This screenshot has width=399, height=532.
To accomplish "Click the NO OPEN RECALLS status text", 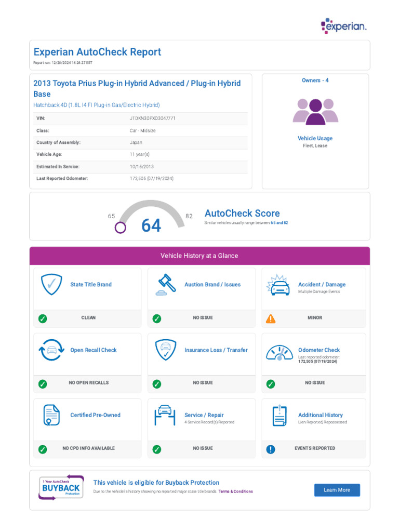I will point(89,383).
